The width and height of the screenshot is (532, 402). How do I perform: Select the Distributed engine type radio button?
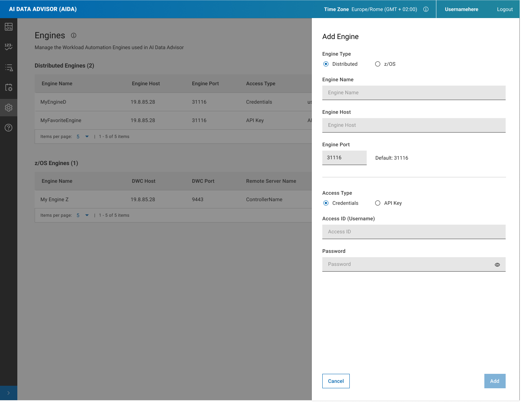click(326, 64)
